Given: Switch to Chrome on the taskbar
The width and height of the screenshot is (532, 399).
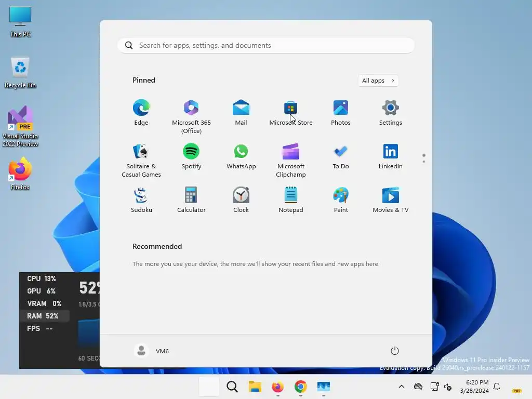Looking at the screenshot, I should pyautogui.click(x=301, y=387).
